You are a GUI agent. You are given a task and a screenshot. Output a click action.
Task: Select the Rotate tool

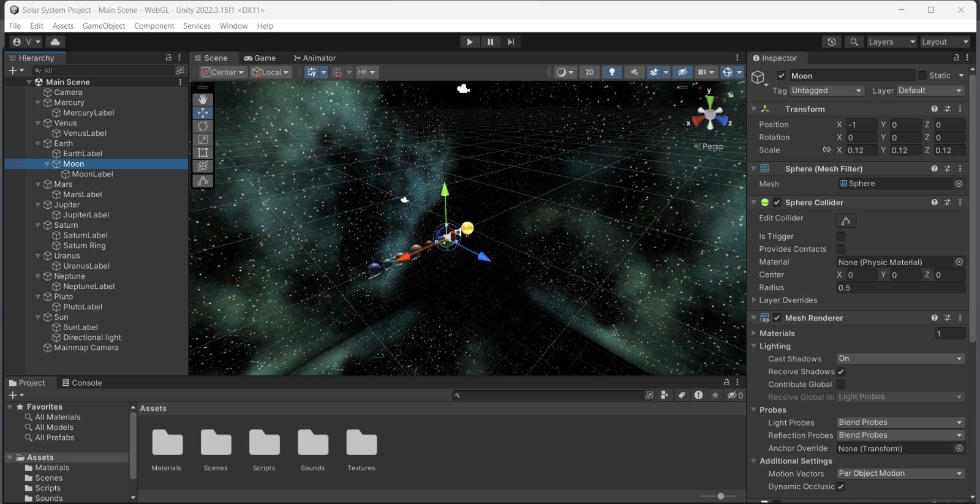tap(203, 126)
